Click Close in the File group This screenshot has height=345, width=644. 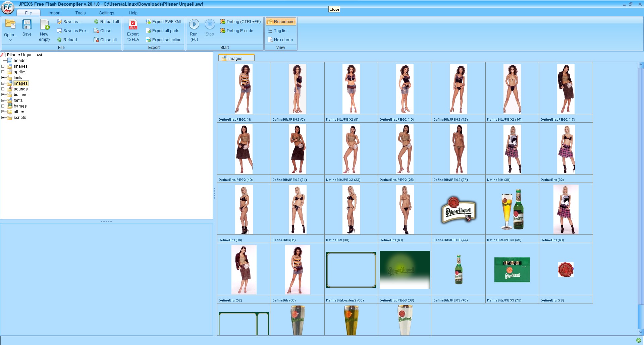coord(102,31)
